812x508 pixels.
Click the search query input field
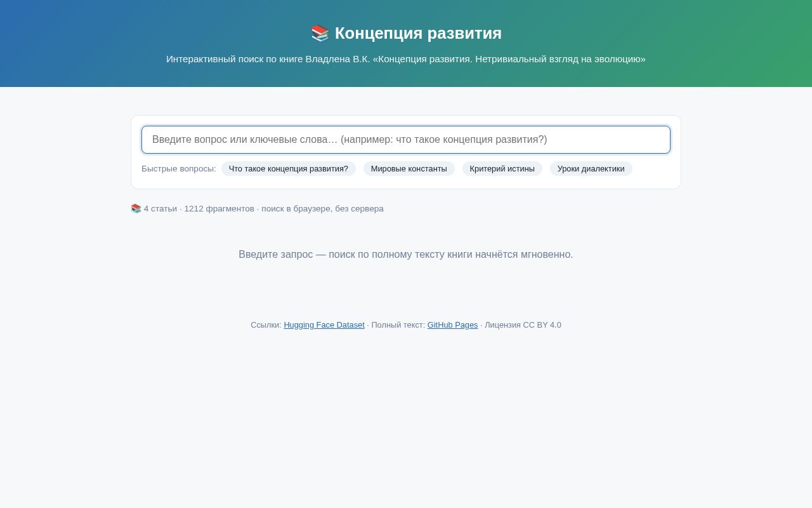coord(406,140)
